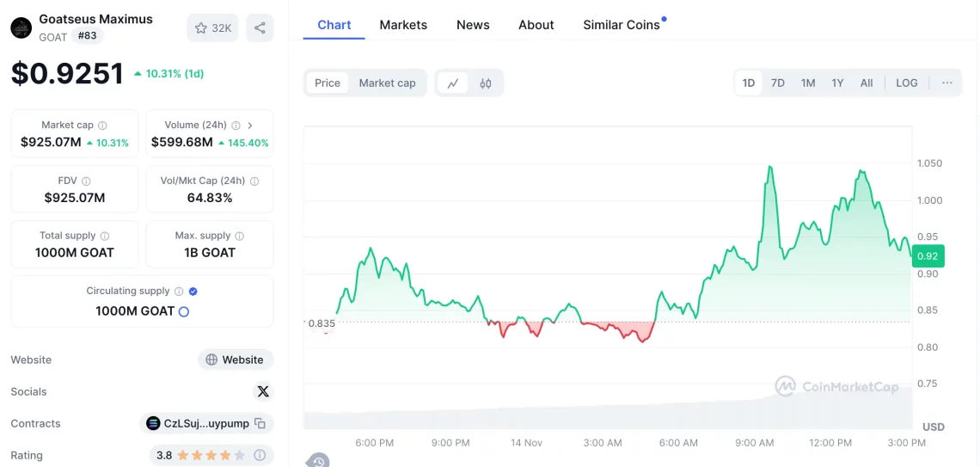Open Volume (24h) info icon
This screenshot has width=980, height=467.
click(x=236, y=126)
